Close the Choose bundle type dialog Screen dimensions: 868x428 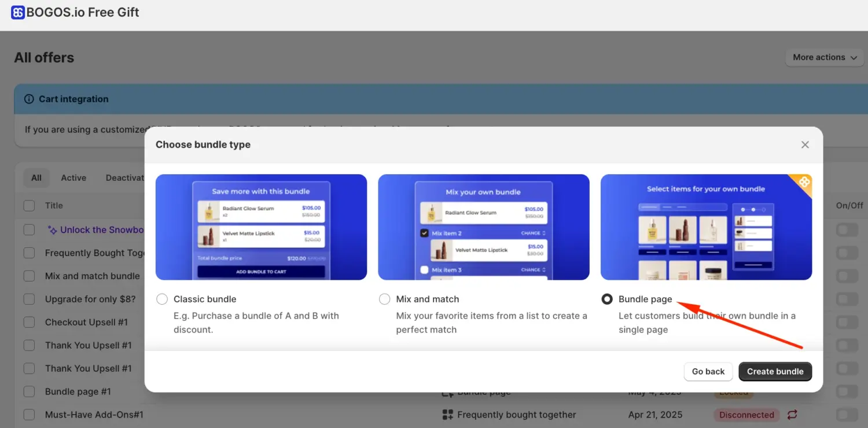[805, 145]
